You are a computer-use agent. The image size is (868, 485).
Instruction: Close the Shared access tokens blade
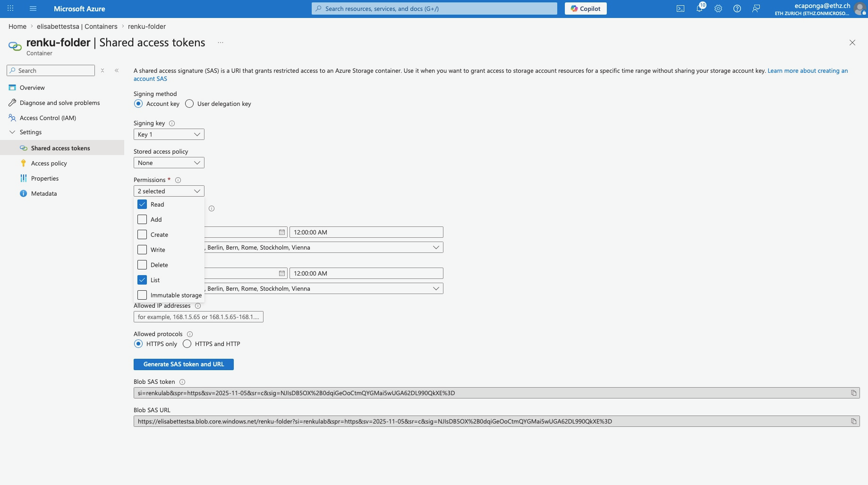coord(852,43)
